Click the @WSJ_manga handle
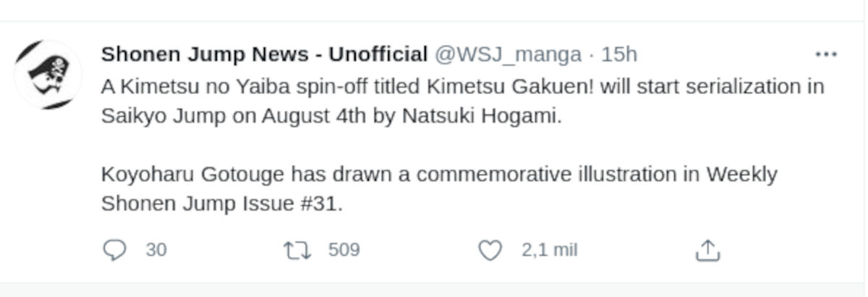This screenshot has width=868, height=297. [507, 54]
